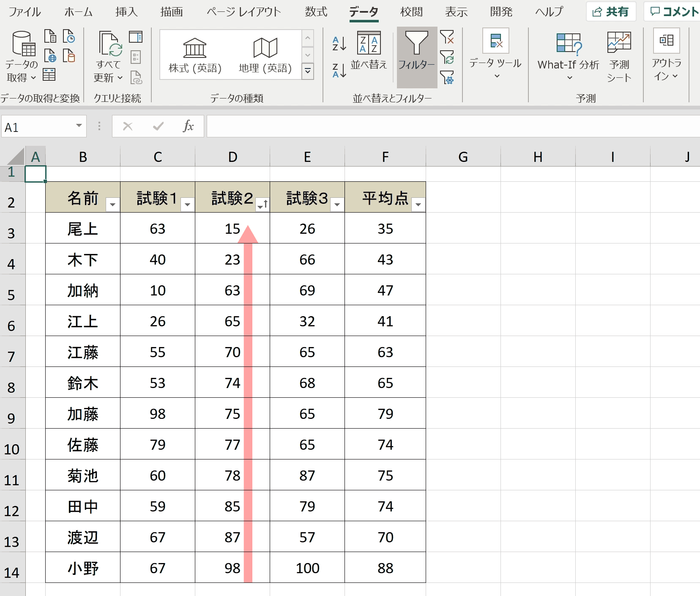Switch to the 開発 tab
The image size is (700, 596).
point(501,12)
